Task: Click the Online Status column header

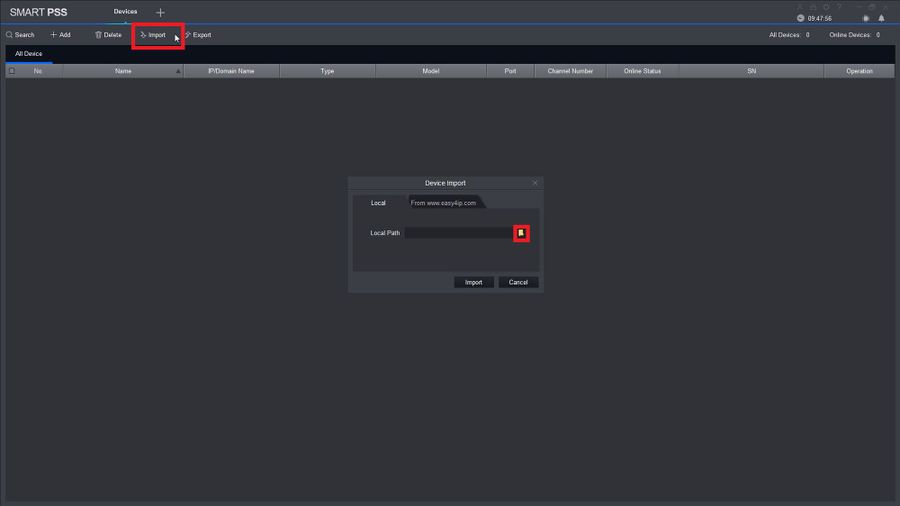Action: [642, 71]
